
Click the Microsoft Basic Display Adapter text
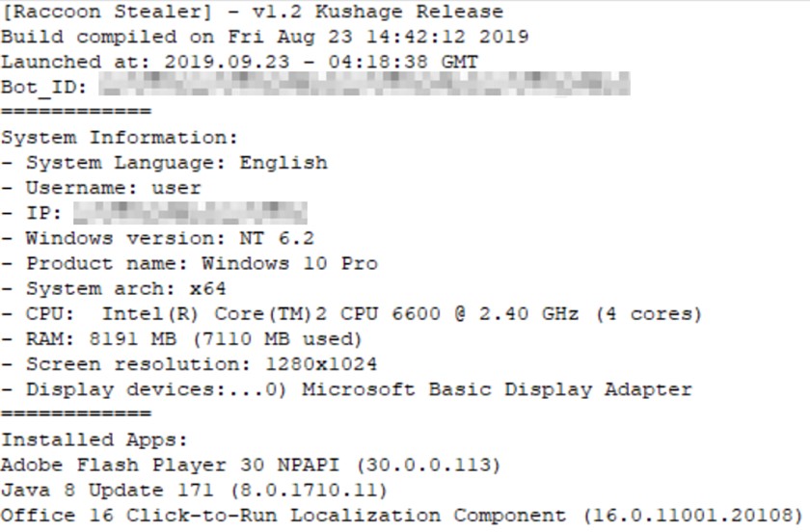tap(497, 389)
